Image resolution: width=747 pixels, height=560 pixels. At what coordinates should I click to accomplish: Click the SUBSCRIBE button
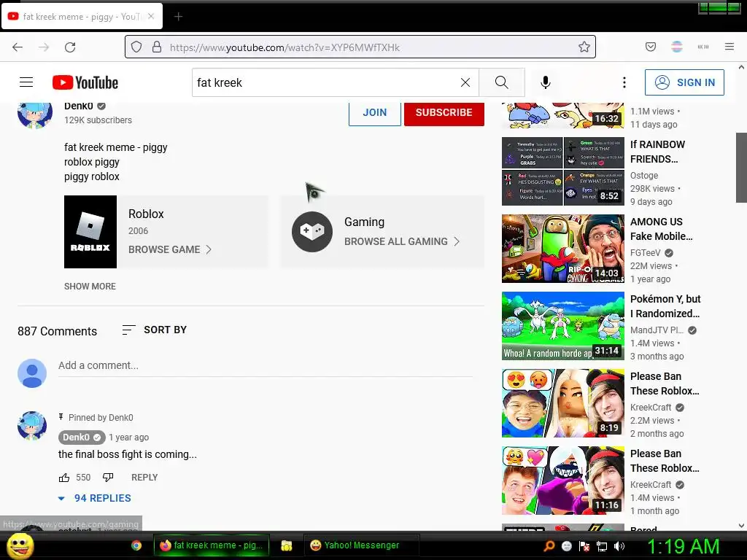[444, 113]
